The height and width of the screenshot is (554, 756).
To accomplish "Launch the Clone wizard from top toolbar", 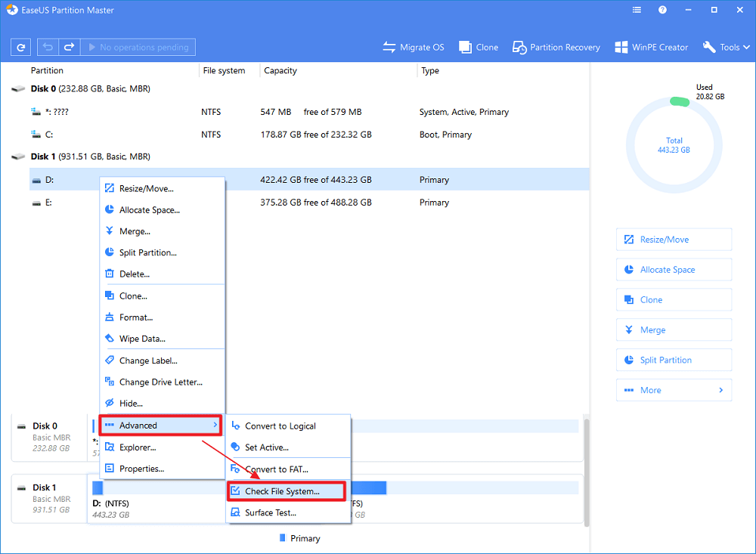I will click(x=478, y=47).
